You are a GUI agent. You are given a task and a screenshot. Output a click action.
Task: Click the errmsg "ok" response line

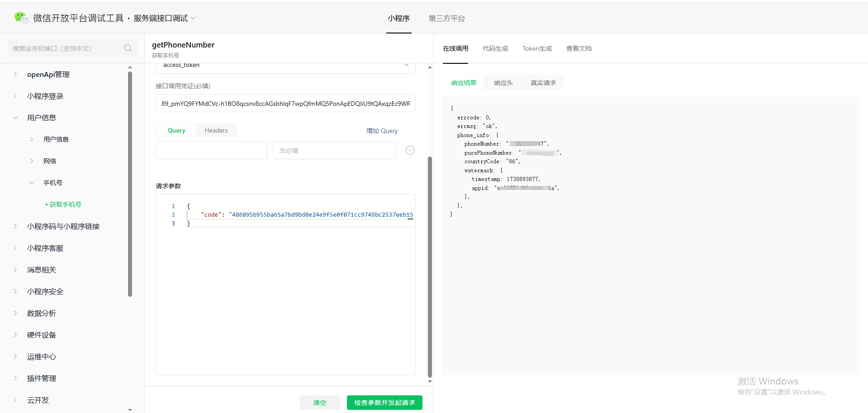pos(477,126)
